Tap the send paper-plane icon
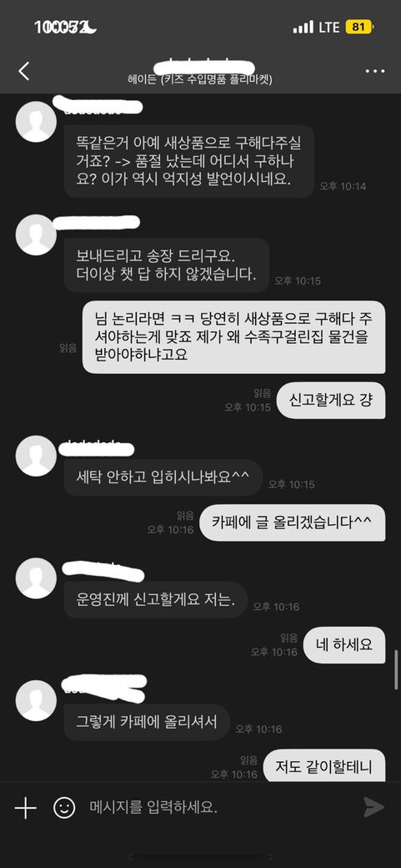The height and width of the screenshot is (868, 401). (x=373, y=808)
